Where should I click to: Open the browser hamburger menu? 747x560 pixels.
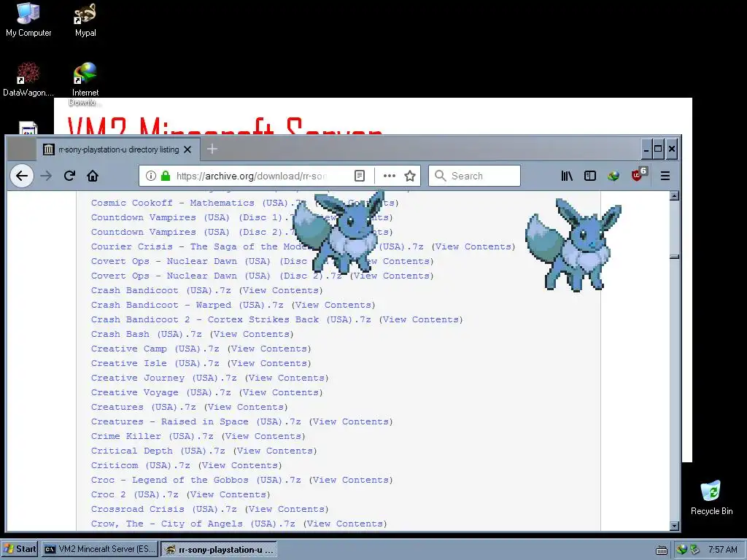click(665, 176)
